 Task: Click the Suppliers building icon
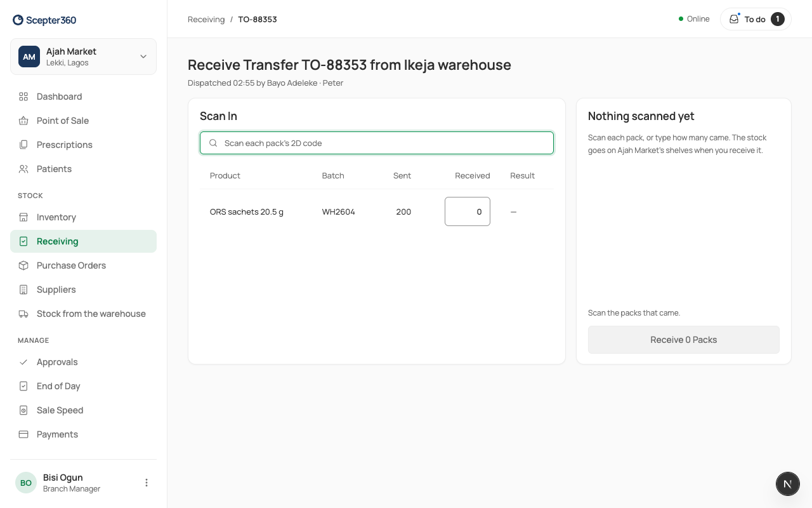[23, 290]
